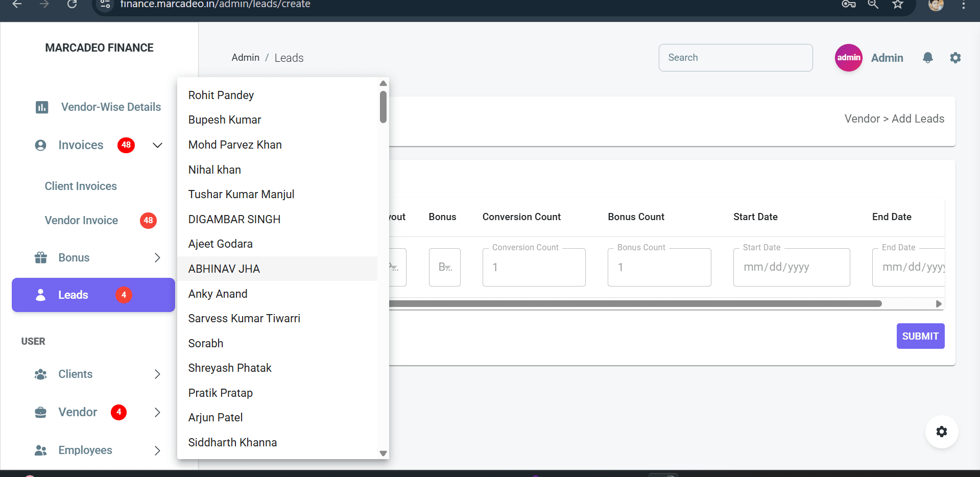The image size is (980, 477).
Task: Open settings via the top-right gear icon
Action: pyautogui.click(x=955, y=58)
